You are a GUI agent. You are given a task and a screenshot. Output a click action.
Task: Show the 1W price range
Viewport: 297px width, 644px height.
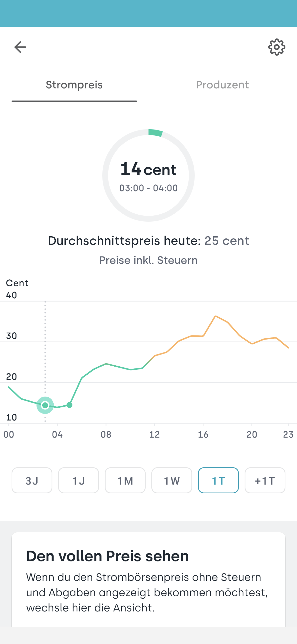click(172, 480)
